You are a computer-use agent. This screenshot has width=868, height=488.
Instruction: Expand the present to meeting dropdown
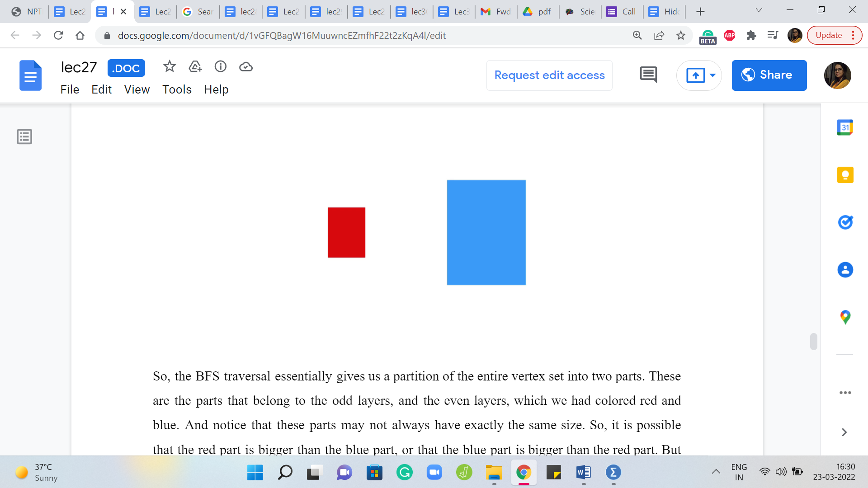(x=712, y=75)
